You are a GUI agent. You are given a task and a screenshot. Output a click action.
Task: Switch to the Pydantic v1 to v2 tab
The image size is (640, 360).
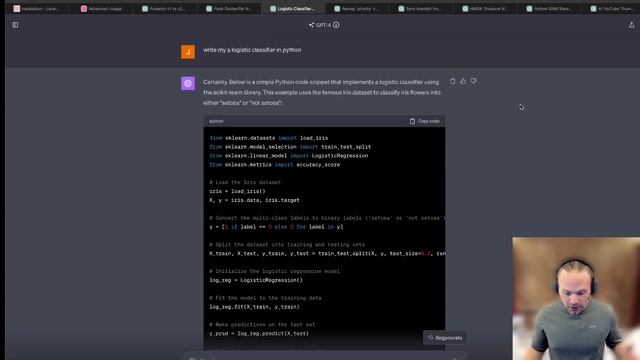click(164, 9)
